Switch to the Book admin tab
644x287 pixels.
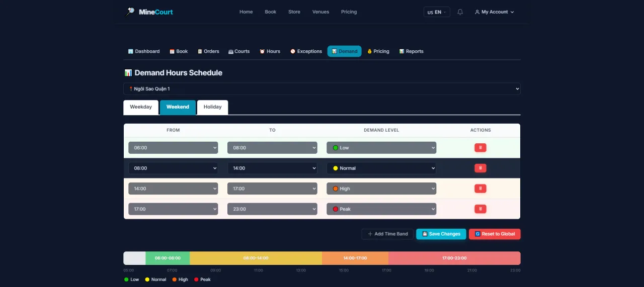179,51
